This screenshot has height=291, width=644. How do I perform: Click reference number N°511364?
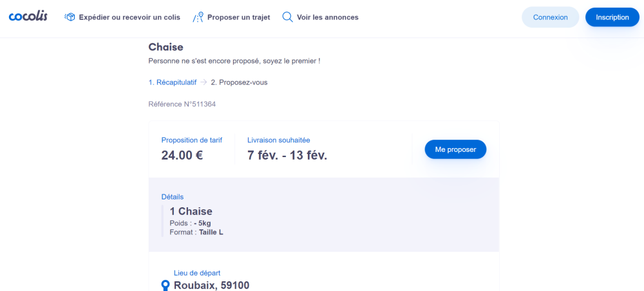(182, 104)
